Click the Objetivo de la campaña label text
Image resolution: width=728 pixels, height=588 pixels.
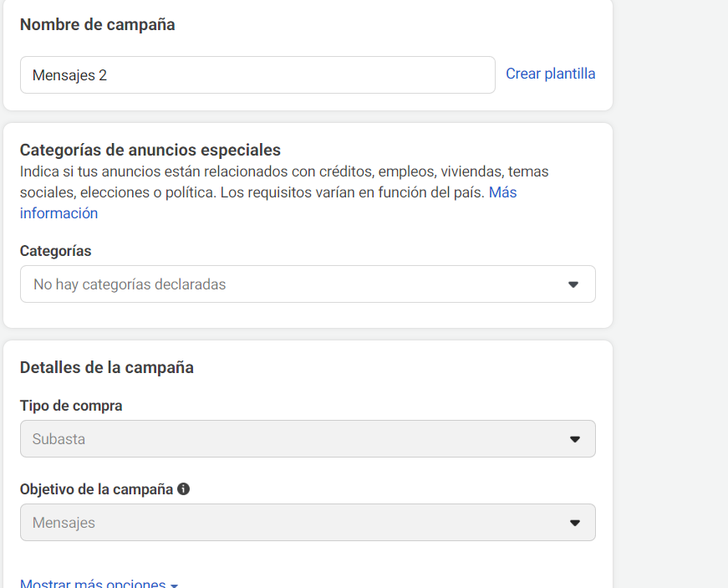click(x=96, y=489)
